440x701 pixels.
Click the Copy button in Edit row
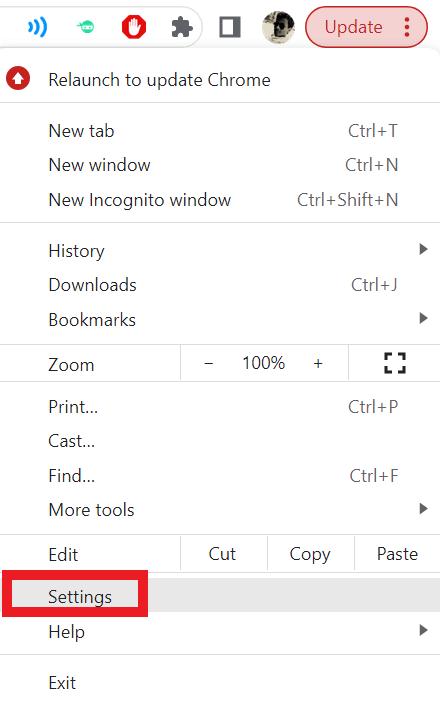tap(310, 553)
